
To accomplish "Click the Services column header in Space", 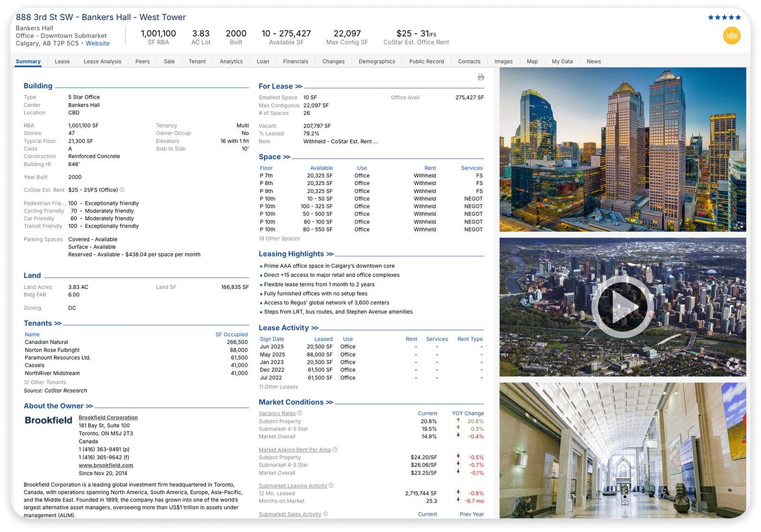I will pos(472,168).
